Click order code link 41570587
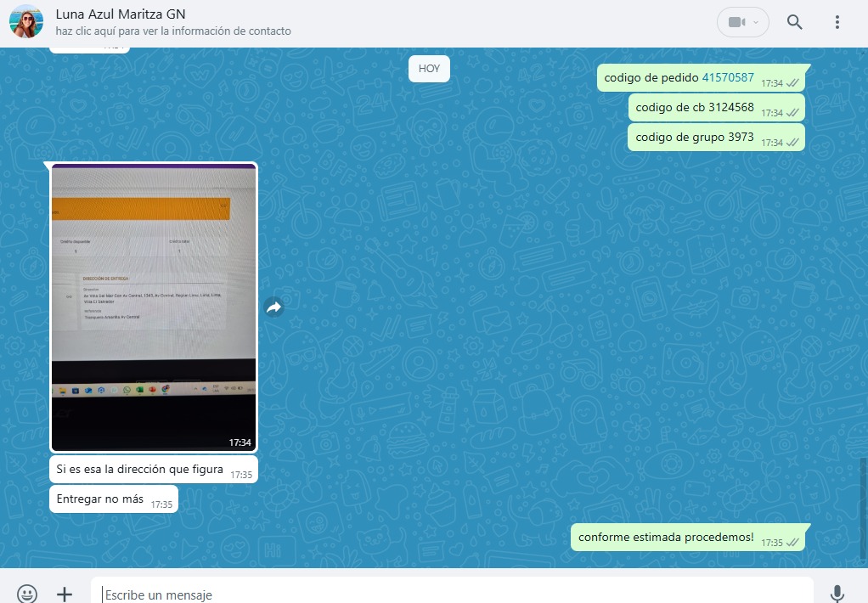The width and height of the screenshot is (868, 603). 728,77
